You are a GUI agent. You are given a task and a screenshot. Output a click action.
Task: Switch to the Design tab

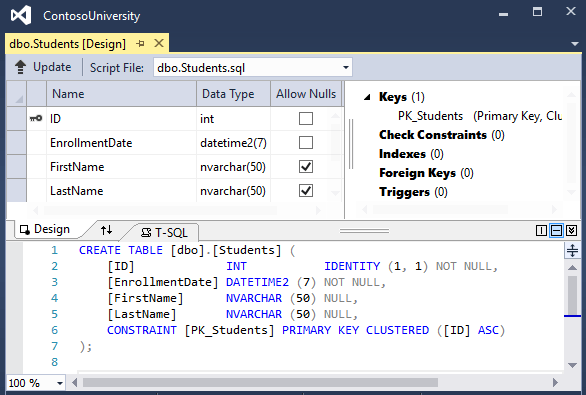45,229
